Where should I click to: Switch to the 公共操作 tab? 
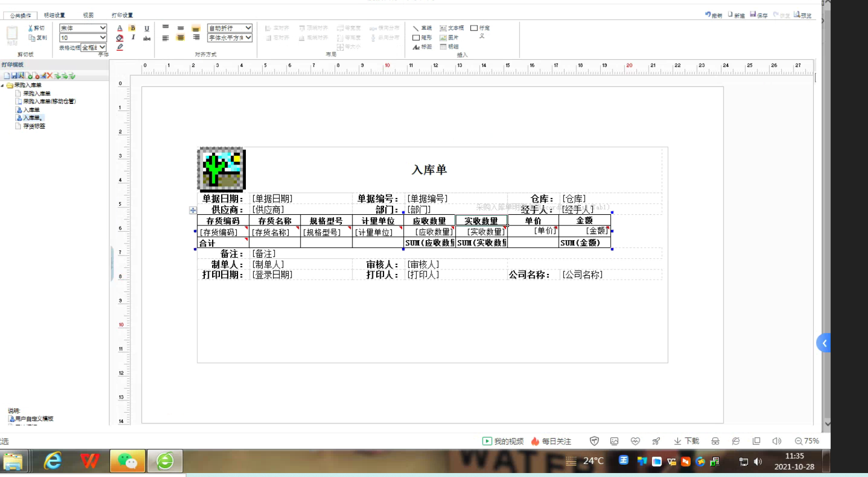tap(20, 15)
